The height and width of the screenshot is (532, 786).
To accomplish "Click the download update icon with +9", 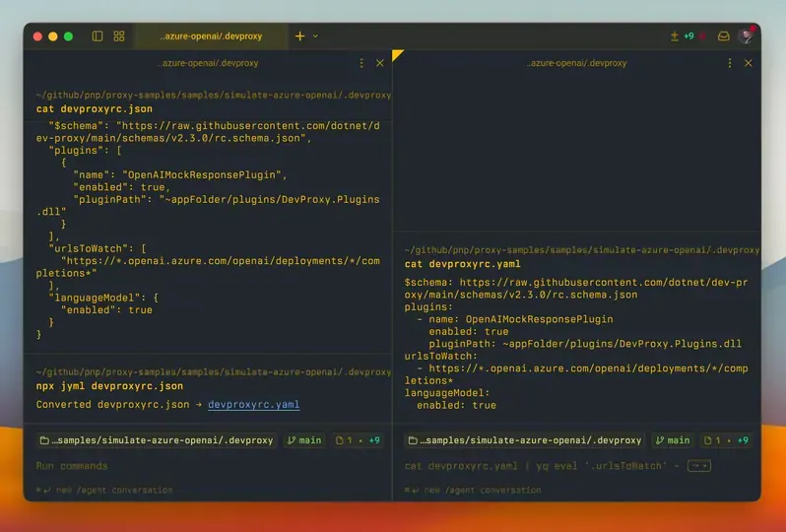I will pyautogui.click(x=682, y=36).
